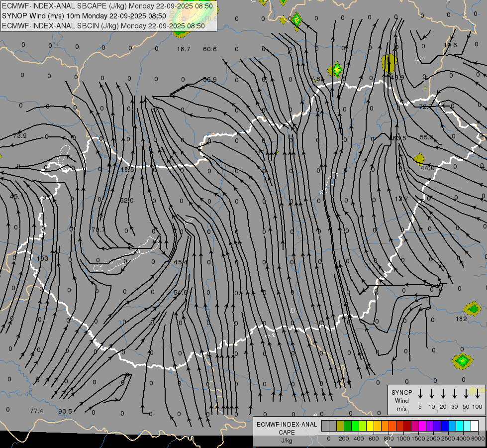Click the CAPE value 19.6
The width and height of the screenshot is (487, 448).
coord(450,45)
